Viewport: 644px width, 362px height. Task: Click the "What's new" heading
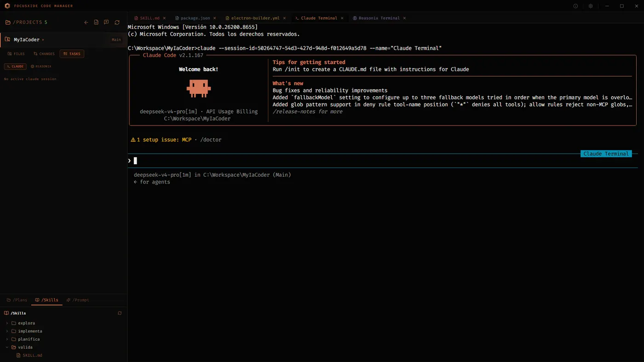pyautogui.click(x=288, y=83)
